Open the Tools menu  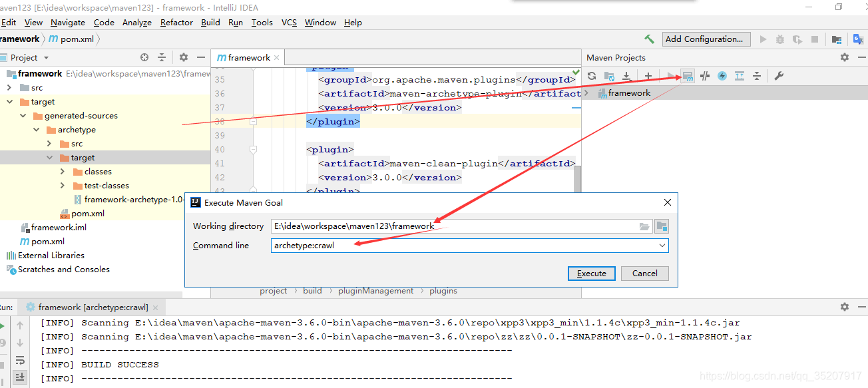[262, 22]
